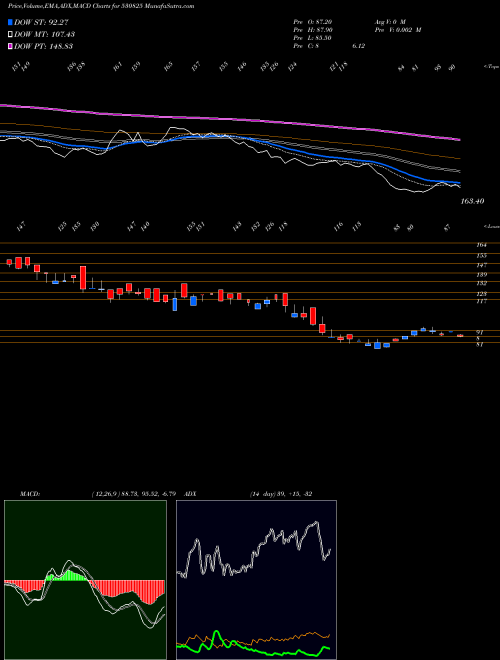Viewport: 500px width, 660px height.
Task: Click the 132 price axis label
Action: tap(481, 283)
